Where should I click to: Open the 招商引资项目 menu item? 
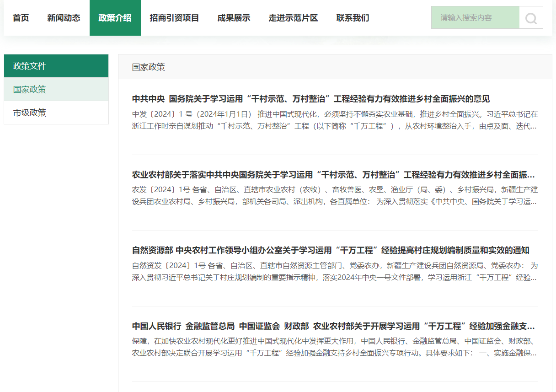pos(174,18)
